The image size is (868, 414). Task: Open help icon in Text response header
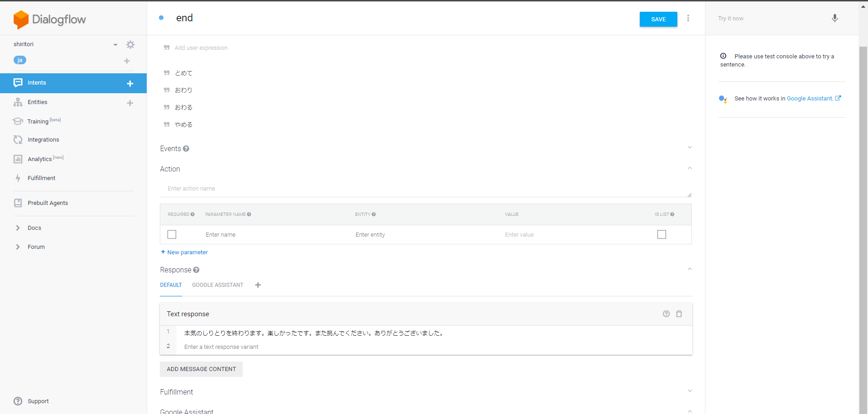tap(666, 314)
